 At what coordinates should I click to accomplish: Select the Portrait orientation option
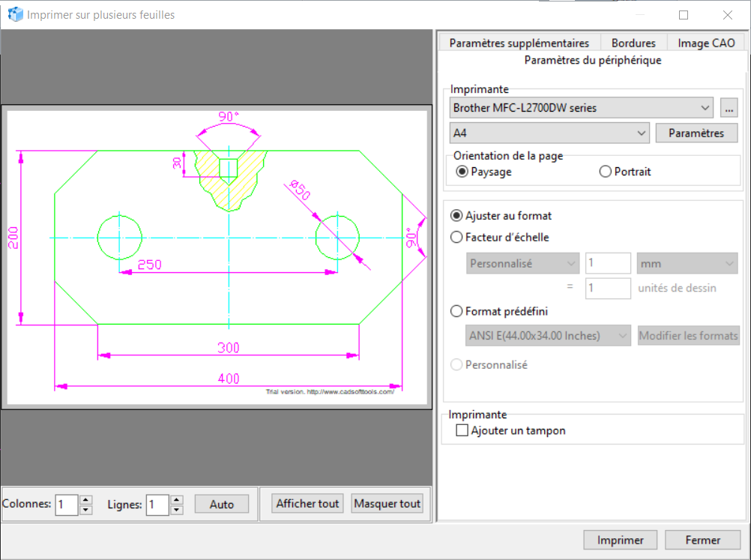[x=606, y=172]
